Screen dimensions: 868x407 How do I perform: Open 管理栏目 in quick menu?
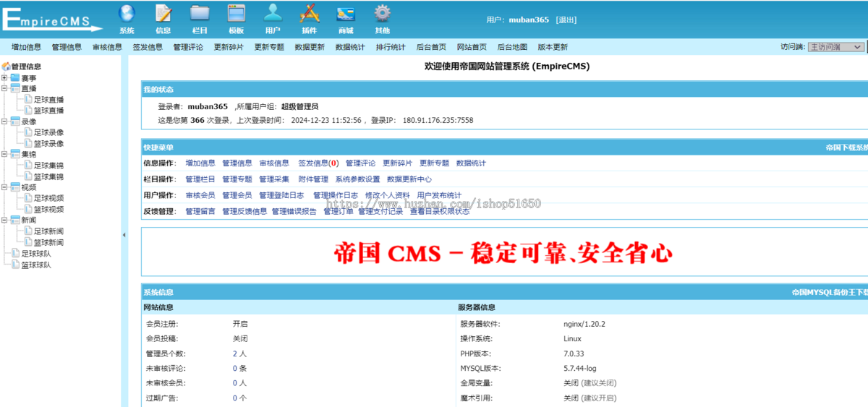pyautogui.click(x=200, y=179)
